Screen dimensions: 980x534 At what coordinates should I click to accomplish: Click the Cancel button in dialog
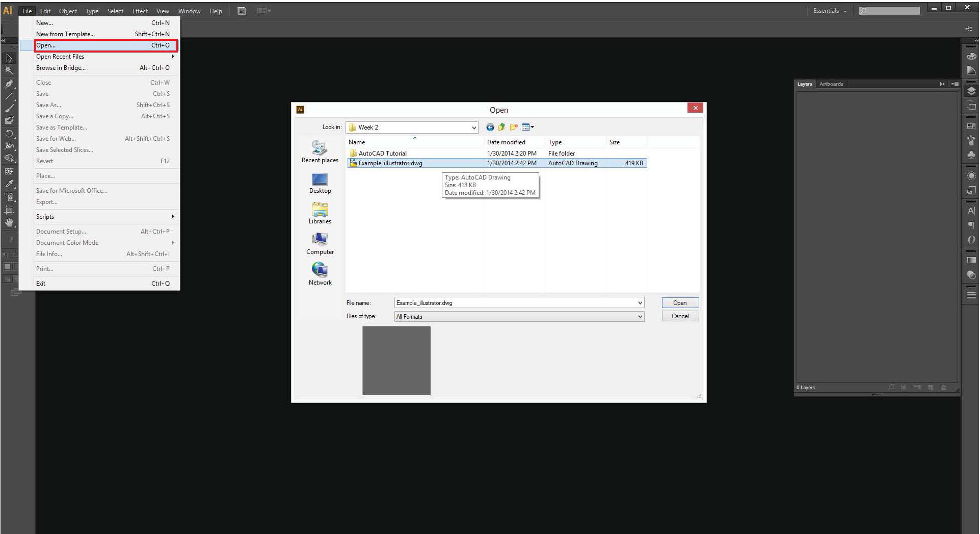[x=680, y=316]
